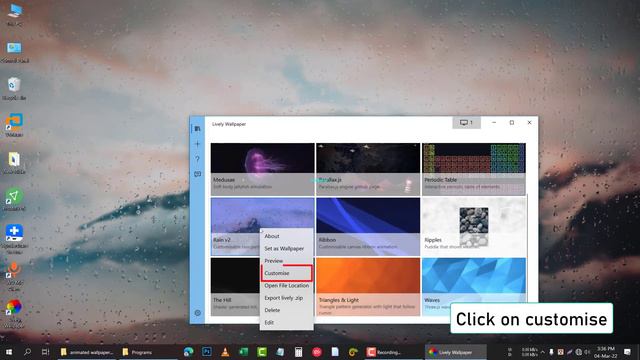Open This PC desktop icon
640x360 pixels.
pyautogui.click(x=15, y=15)
